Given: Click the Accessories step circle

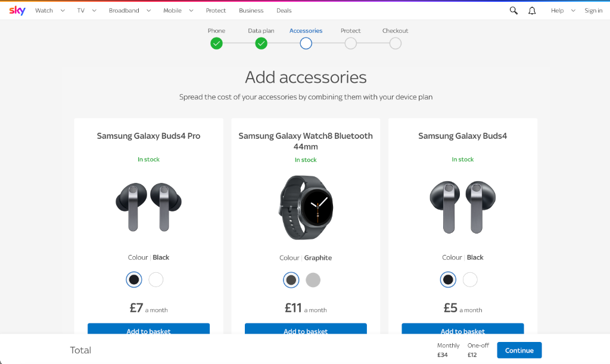Looking at the screenshot, I should pos(306,43).
